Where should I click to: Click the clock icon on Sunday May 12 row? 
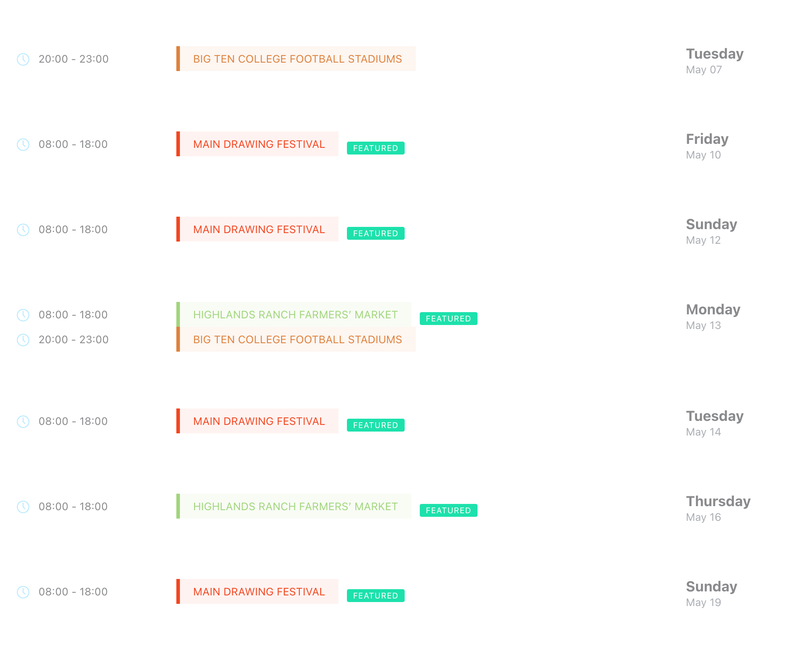(23, 230)
